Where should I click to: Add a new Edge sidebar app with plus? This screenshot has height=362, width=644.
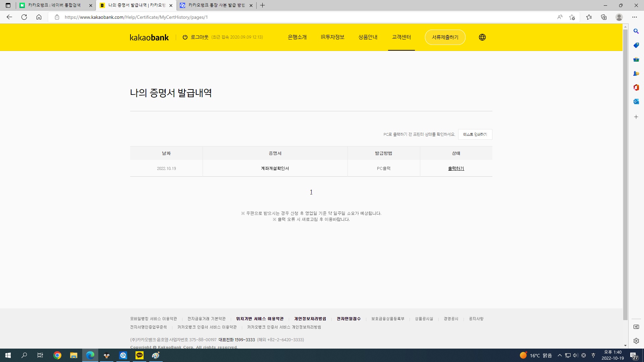tap(636, 117)
